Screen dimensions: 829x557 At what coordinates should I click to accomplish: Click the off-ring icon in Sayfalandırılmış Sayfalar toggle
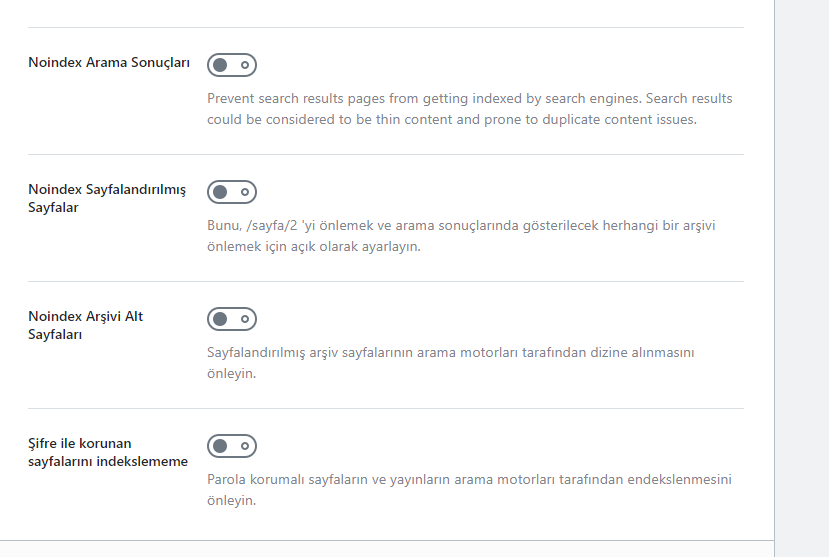point(245,192)
